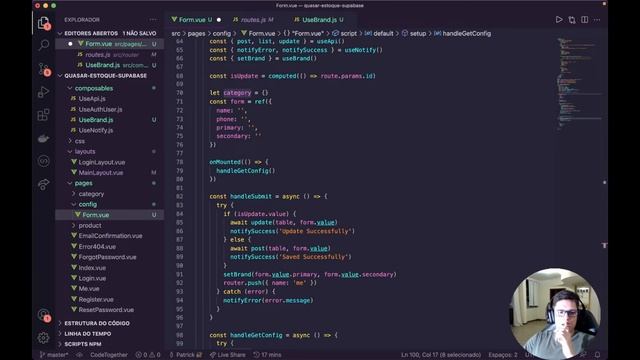Select the Form.vue editor tab
This screenshot has width=640, height=360.
pos(192,20)
